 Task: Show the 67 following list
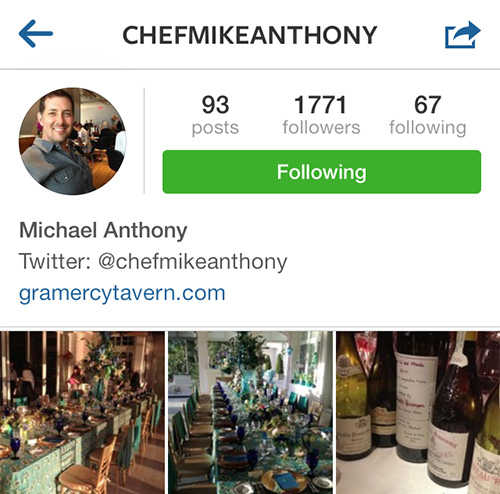pyautogui.click(x=428, y=115)
